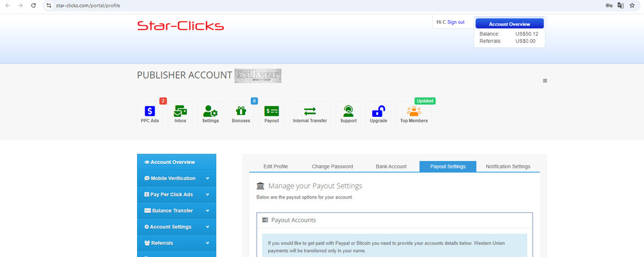Expand Referrals sidebar chevron
Viewport: 644px width, 257px height.
pyautogui.click(x=208, y=243)
